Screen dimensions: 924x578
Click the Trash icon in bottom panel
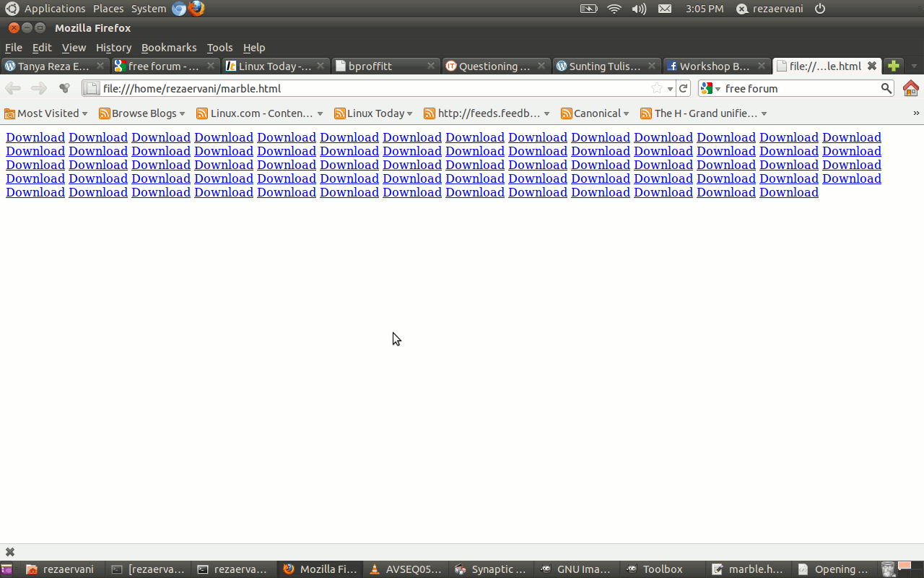pyautogui.click(x=888, y=569)
